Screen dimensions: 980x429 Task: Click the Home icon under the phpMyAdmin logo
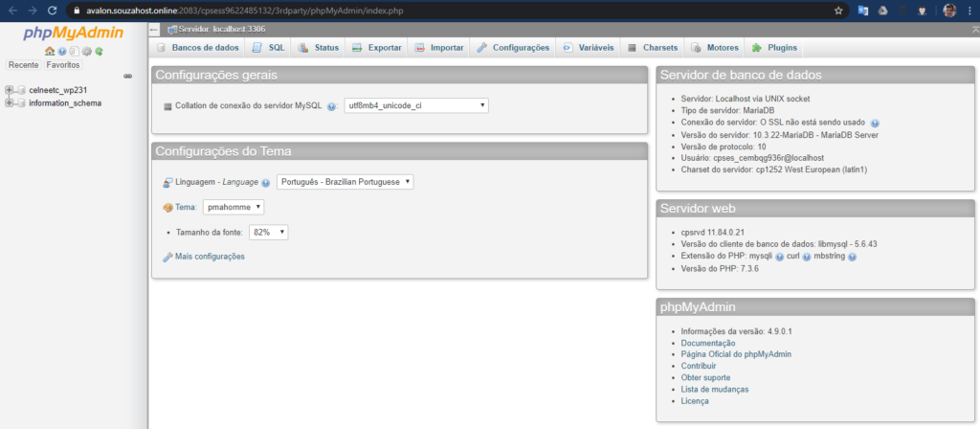tap(50, 52)
